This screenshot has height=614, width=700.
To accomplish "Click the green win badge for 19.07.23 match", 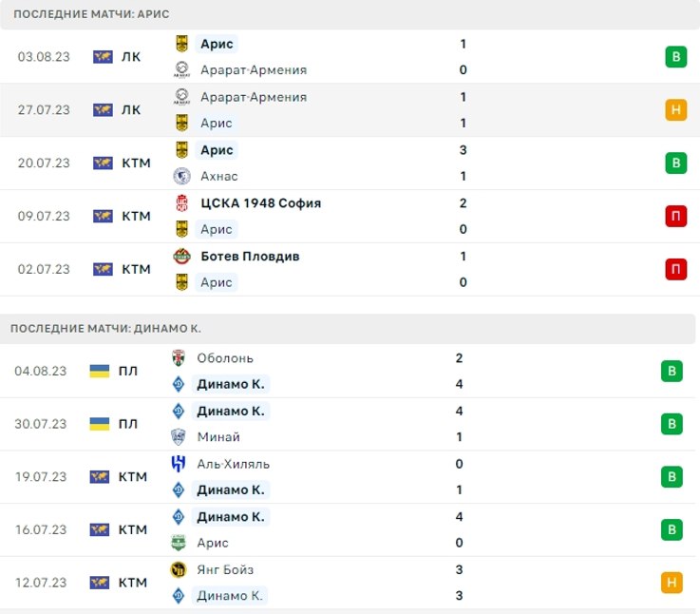I will pos(672,476).
